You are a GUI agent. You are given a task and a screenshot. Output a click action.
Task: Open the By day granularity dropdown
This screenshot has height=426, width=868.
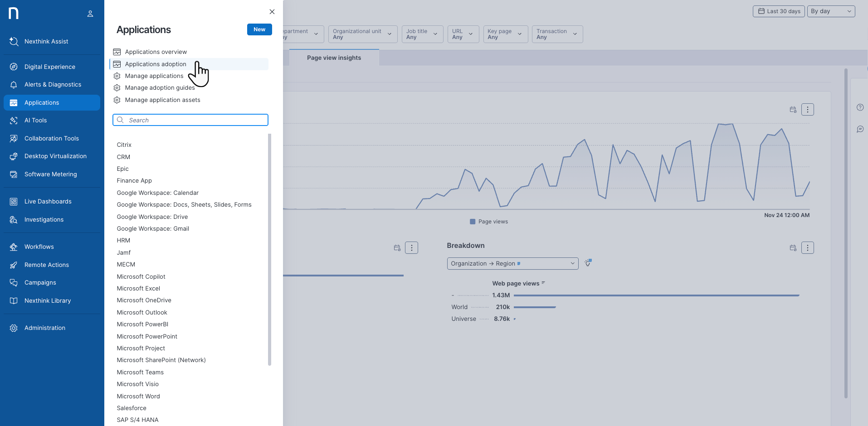point(830,11)
